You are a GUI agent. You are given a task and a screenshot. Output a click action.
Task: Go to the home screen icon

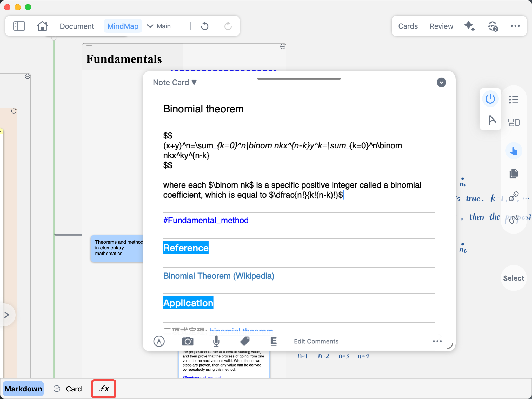42,26
